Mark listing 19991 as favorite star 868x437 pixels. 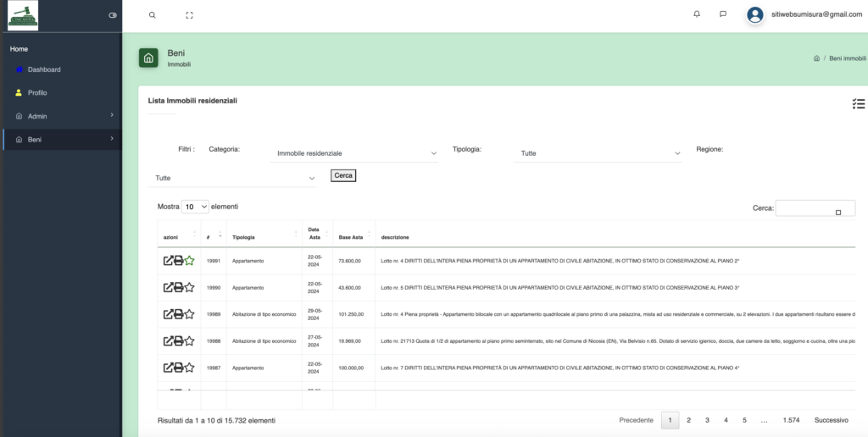point(190,261)
